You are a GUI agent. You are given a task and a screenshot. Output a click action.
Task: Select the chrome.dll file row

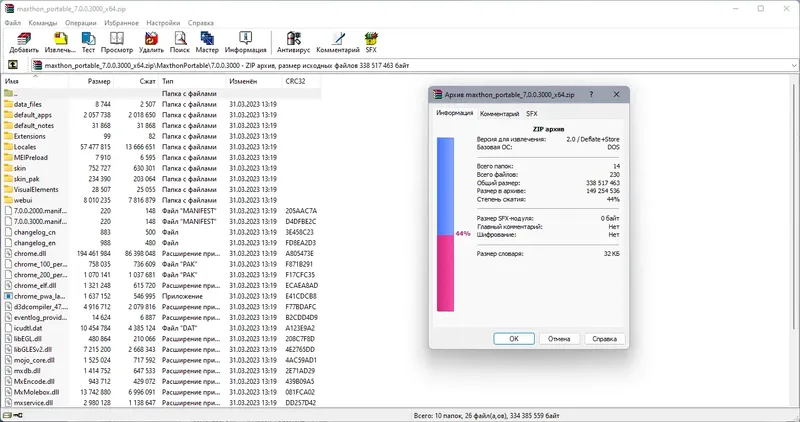[161, 254]
